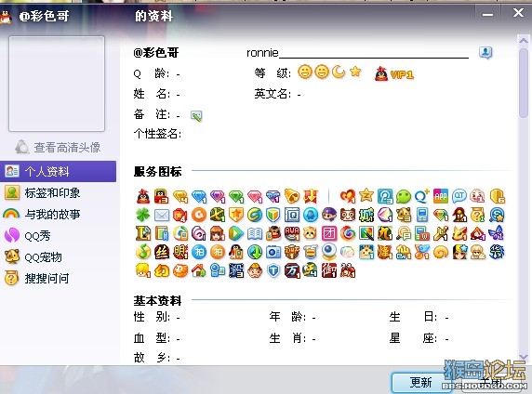The height and width of the screenshot is (394, 532).
Task: Click the golden bell service icon
Action: 292,196
